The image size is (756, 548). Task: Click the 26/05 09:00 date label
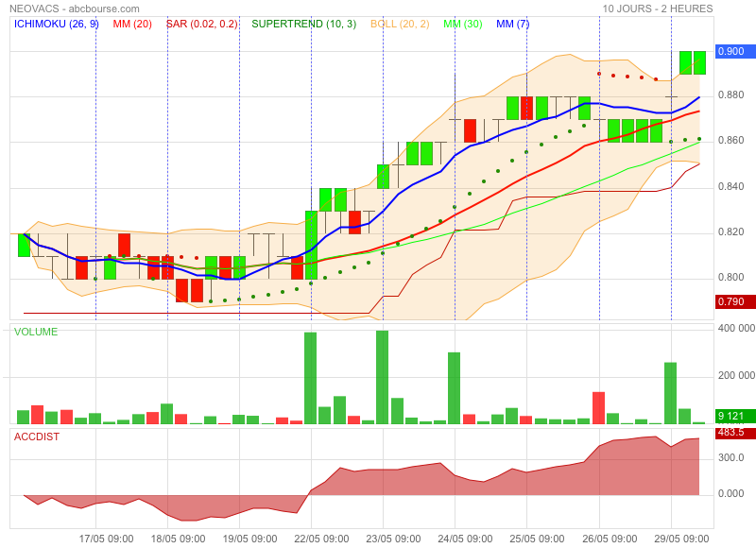pos(610,539)
